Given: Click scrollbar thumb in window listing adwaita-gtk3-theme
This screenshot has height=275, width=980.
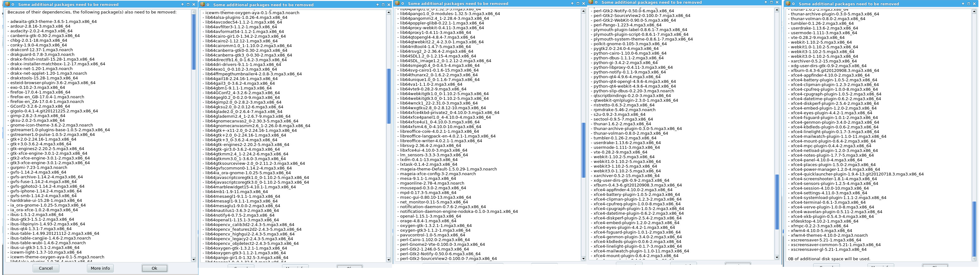Looking at the screenshot, I should coord(193,42).
